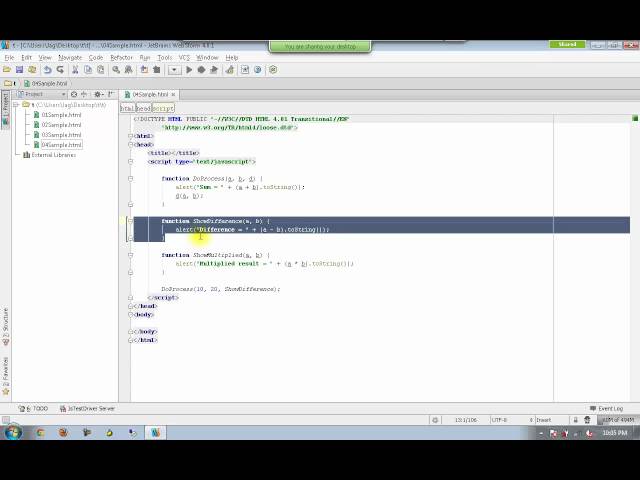Open the Refactor menu

click(x=122, y=58)
